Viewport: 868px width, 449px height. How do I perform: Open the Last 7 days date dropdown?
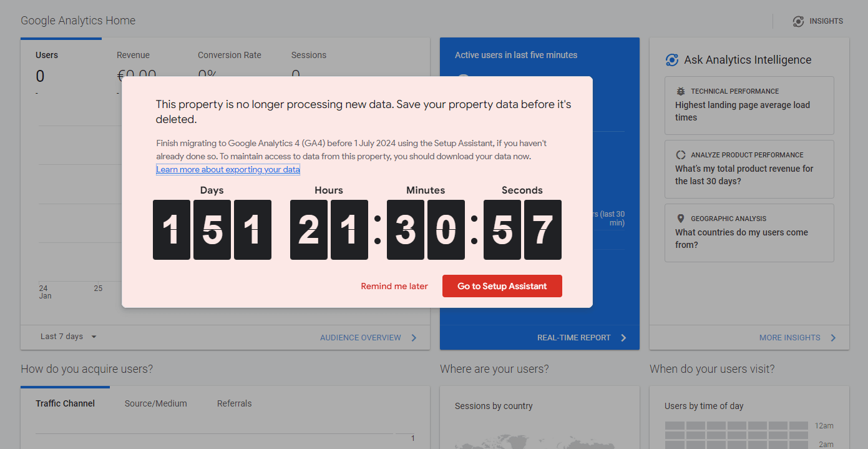click(69, 337)
